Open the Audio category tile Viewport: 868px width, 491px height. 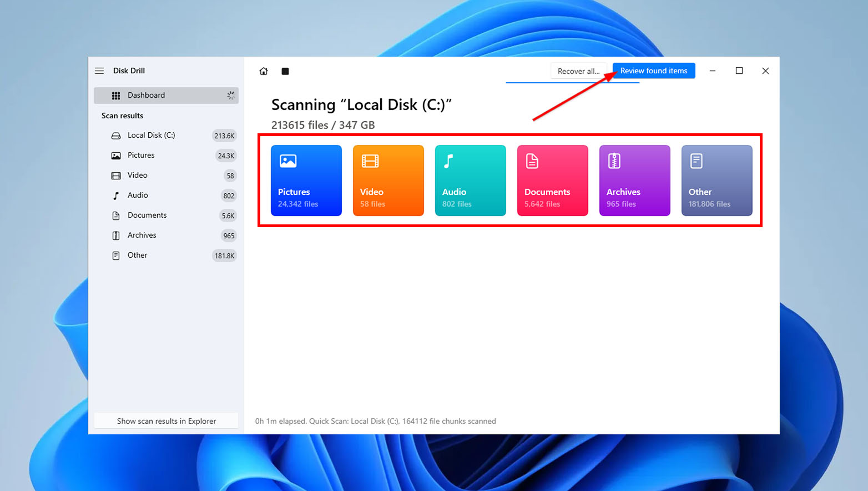coord(470,181)
